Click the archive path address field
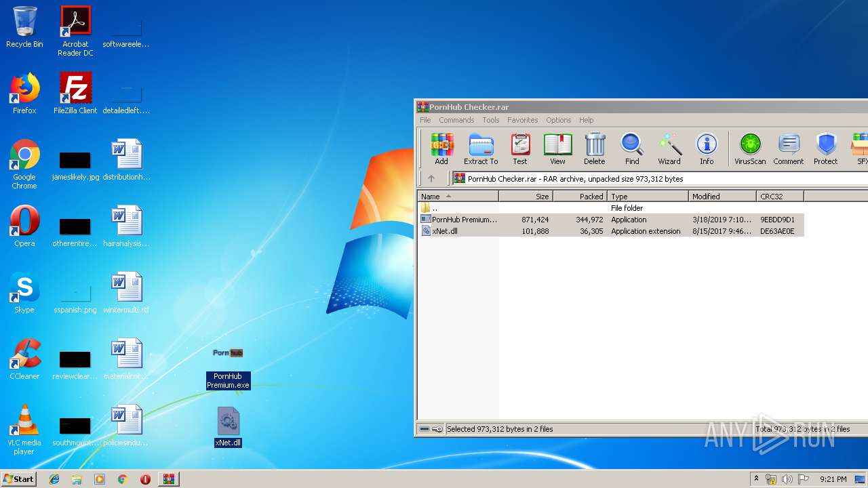The width and height of the screenshot is (868, 488). [x=660, y=179]
